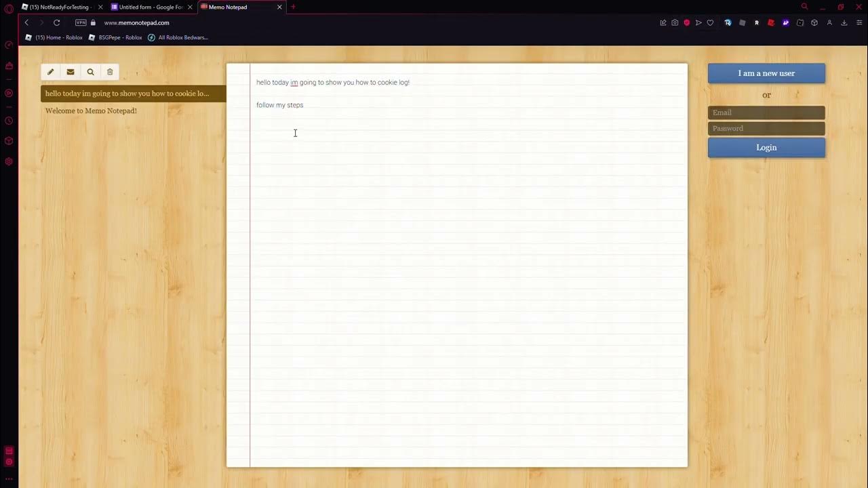
Task: Open the All Roblox Bedwars bookmark
Action: (178, 37)
